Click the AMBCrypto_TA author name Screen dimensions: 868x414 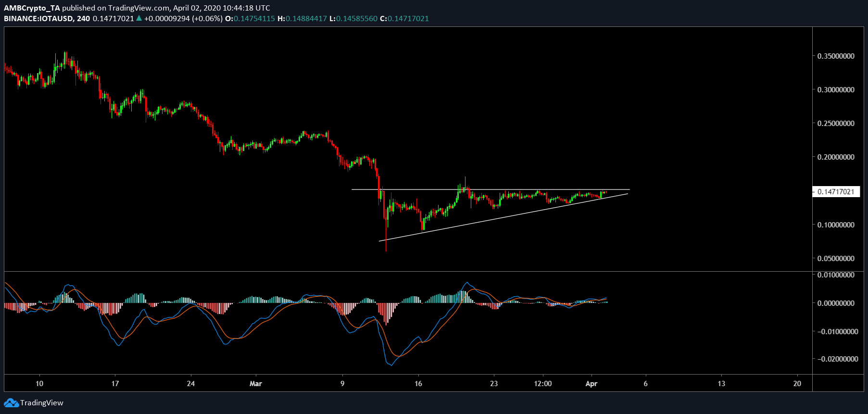click(32, 8)
